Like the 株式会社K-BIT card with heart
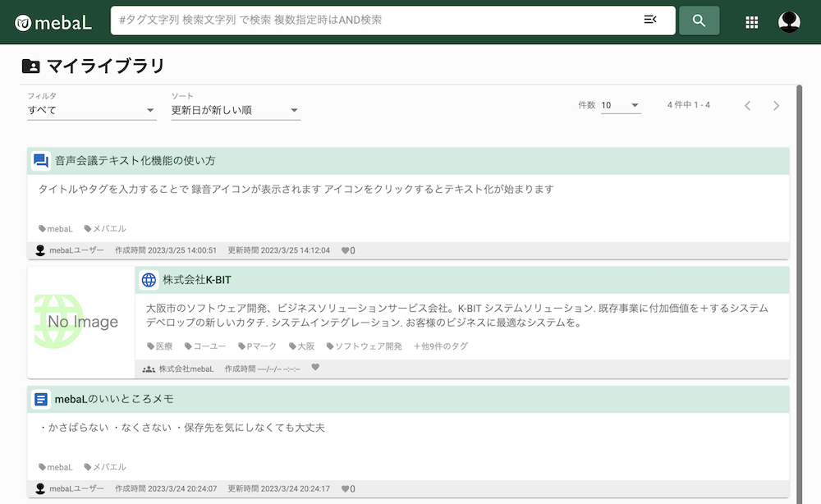Image resolution: width=821 pixels, height=504 pixels. (x=315, y=368)
